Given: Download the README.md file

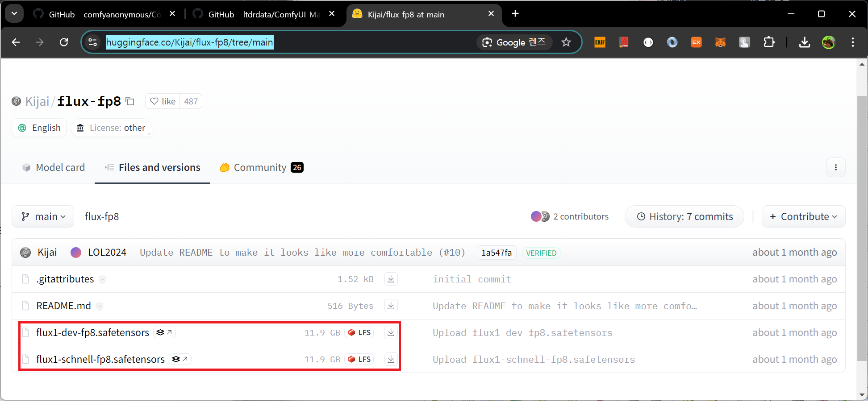Looking at the screenshot, I should 391,306.
